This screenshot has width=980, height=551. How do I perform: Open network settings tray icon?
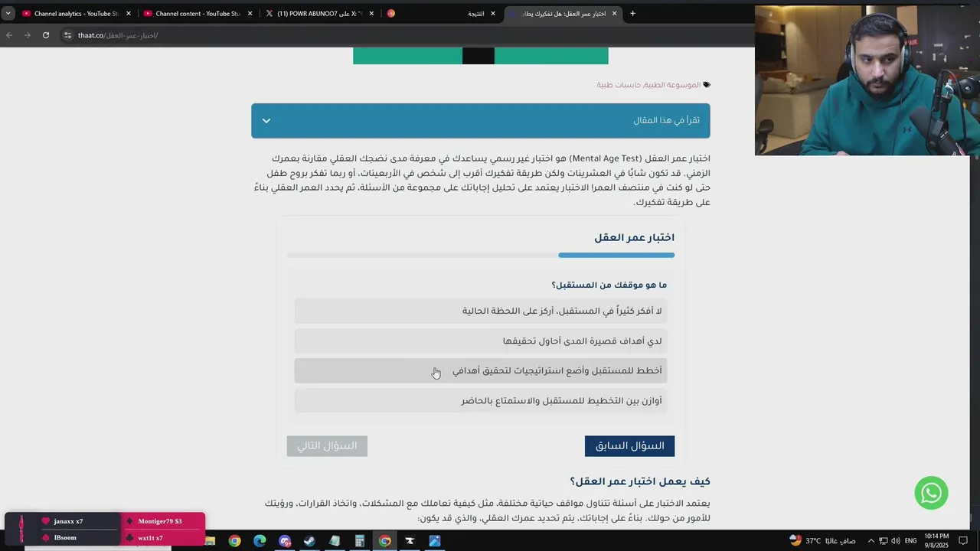(883, 541)
